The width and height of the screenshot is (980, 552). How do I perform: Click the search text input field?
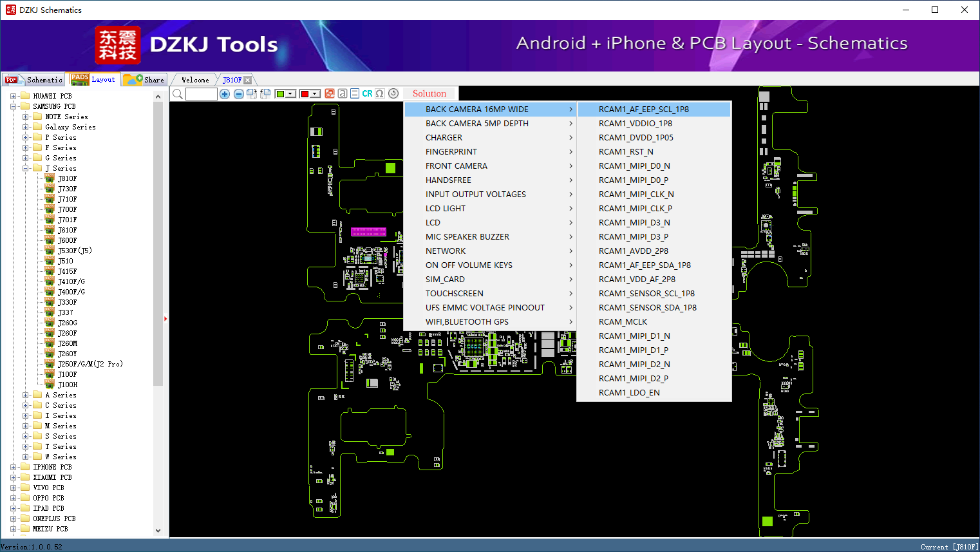coord(202,94)
